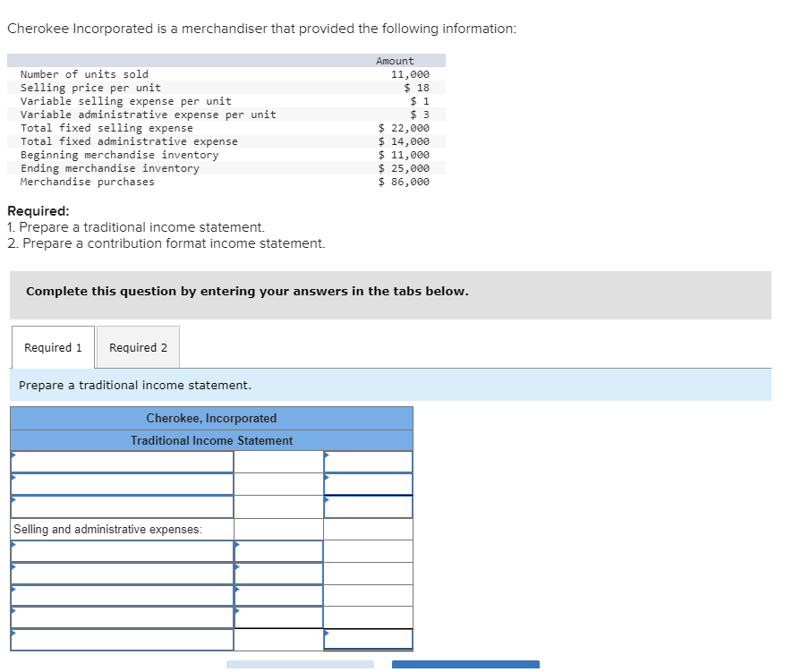
Task: Click second row right-column amount field
Action: [368, 484]
